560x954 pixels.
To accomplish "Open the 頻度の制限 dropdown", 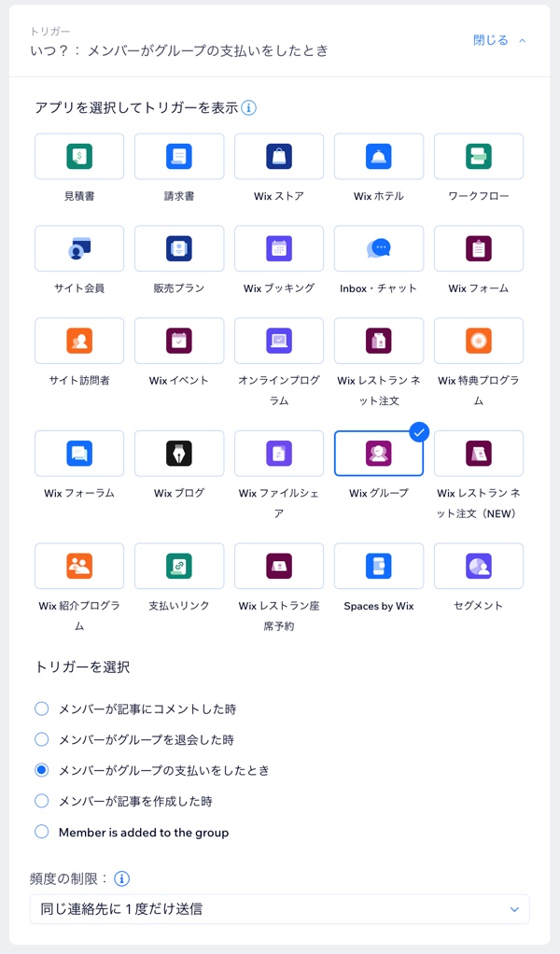I will (279, 908).
